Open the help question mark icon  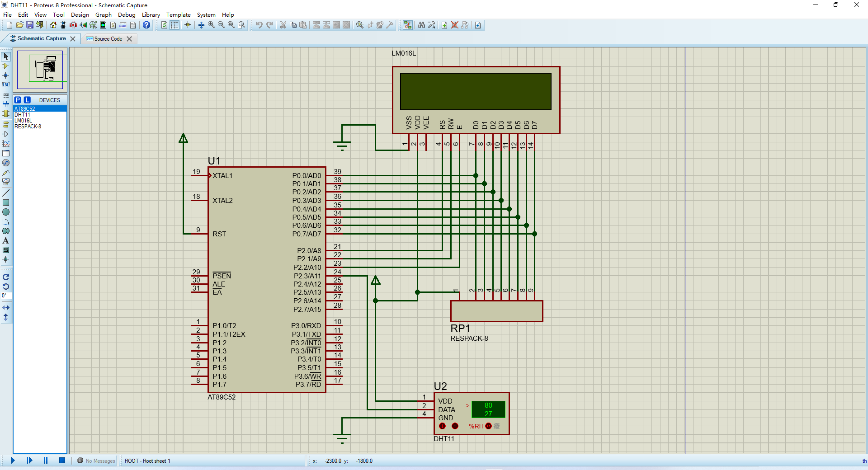146,25
